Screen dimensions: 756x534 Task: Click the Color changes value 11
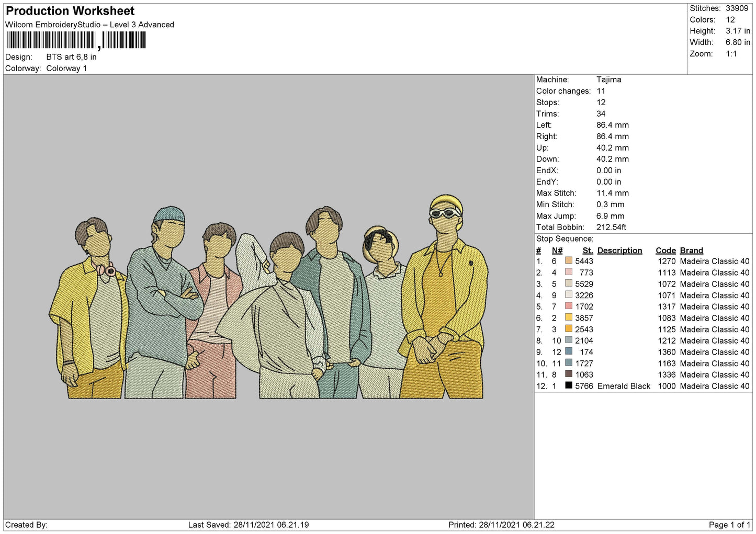click(x=601, y=91)
